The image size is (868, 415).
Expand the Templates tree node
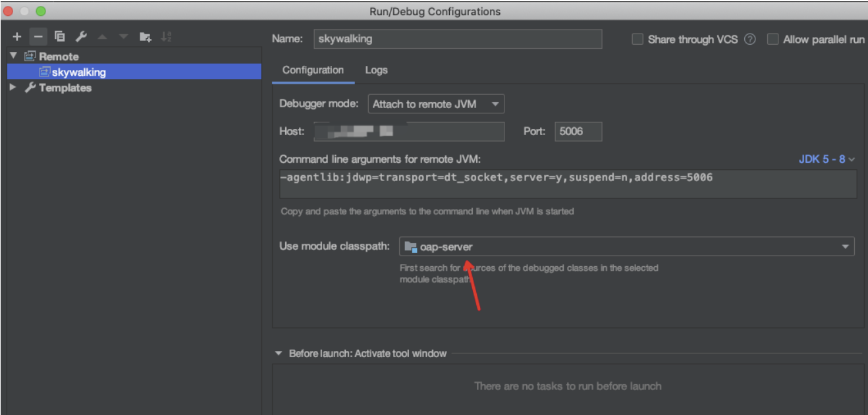(13, 88)
